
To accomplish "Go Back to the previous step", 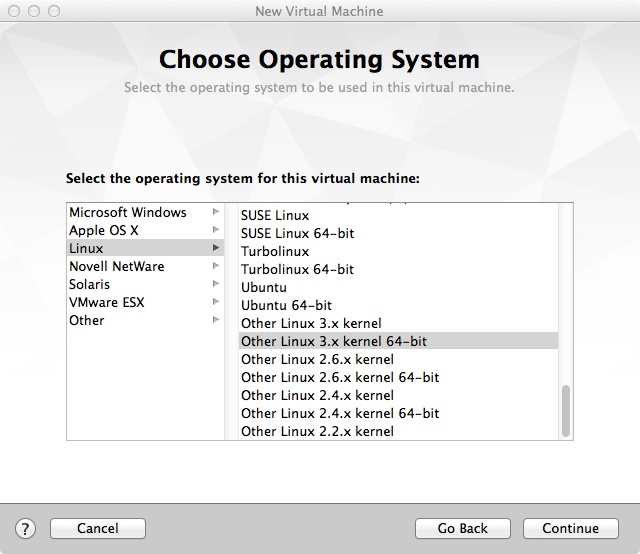I will tap(462, 529).
